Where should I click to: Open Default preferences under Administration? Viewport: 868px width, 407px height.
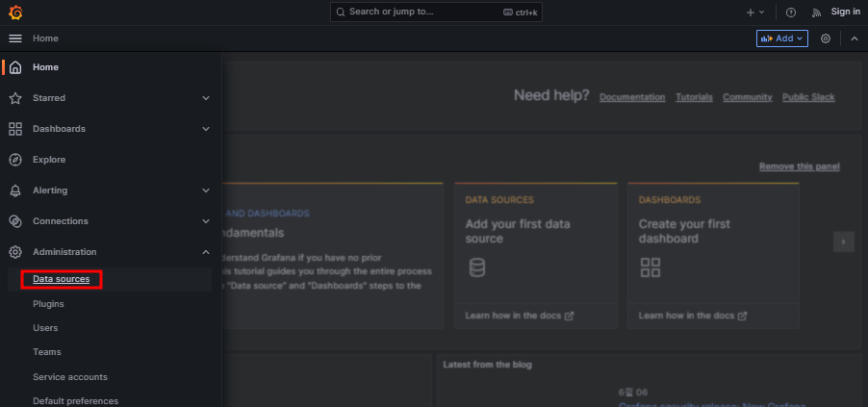75,401
